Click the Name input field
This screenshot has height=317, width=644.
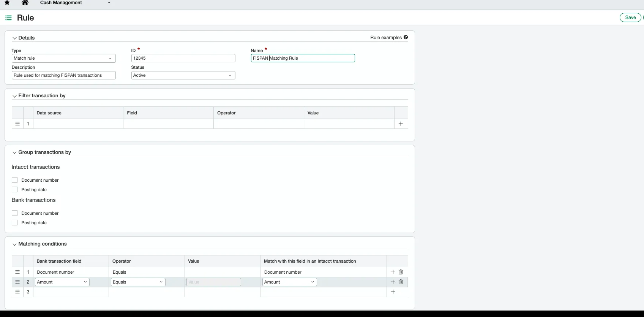pos(303,58)
